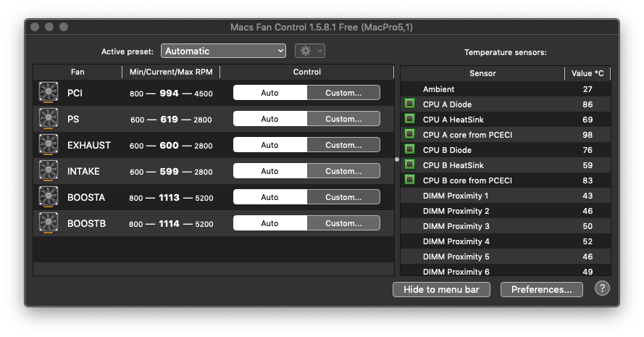The height and width of the screenshot is (337, 644).
Task: Click the PS current RPM value 619
Action: (x=170, y=119)
